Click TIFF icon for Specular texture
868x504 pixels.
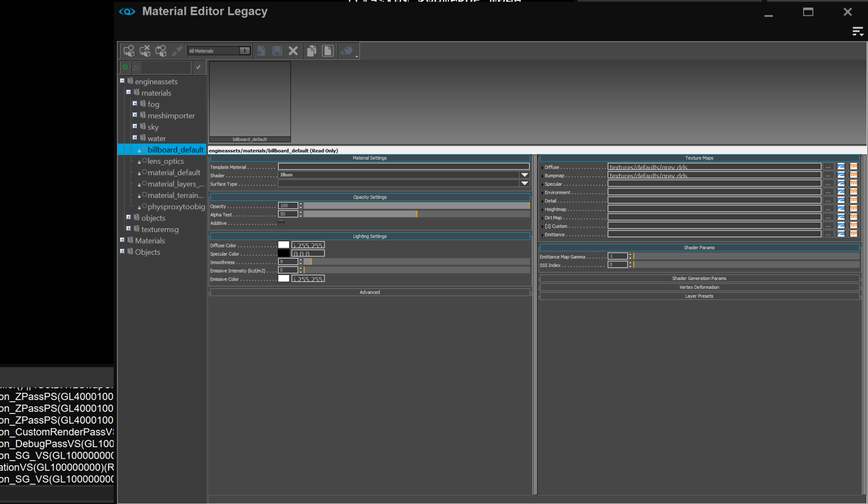(854, 183)
